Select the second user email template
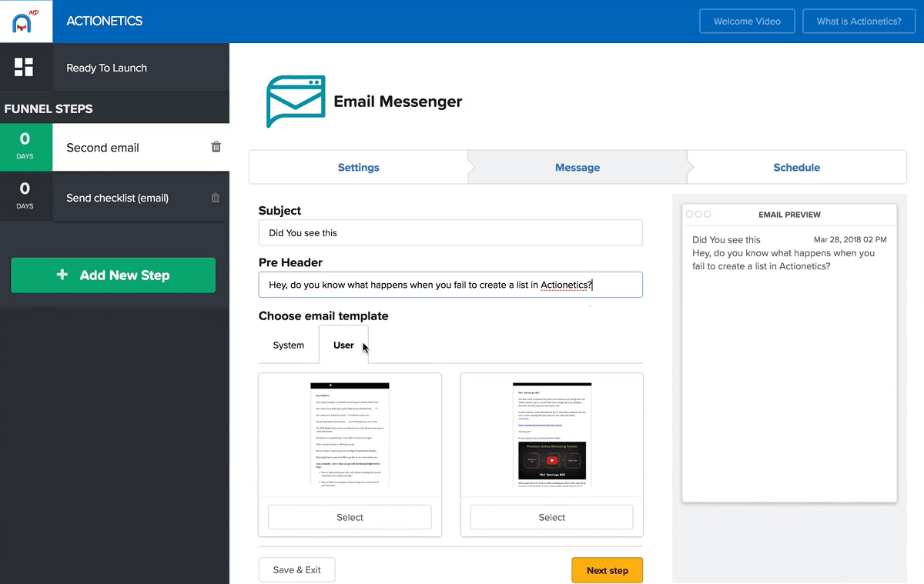 coord(551,517)
